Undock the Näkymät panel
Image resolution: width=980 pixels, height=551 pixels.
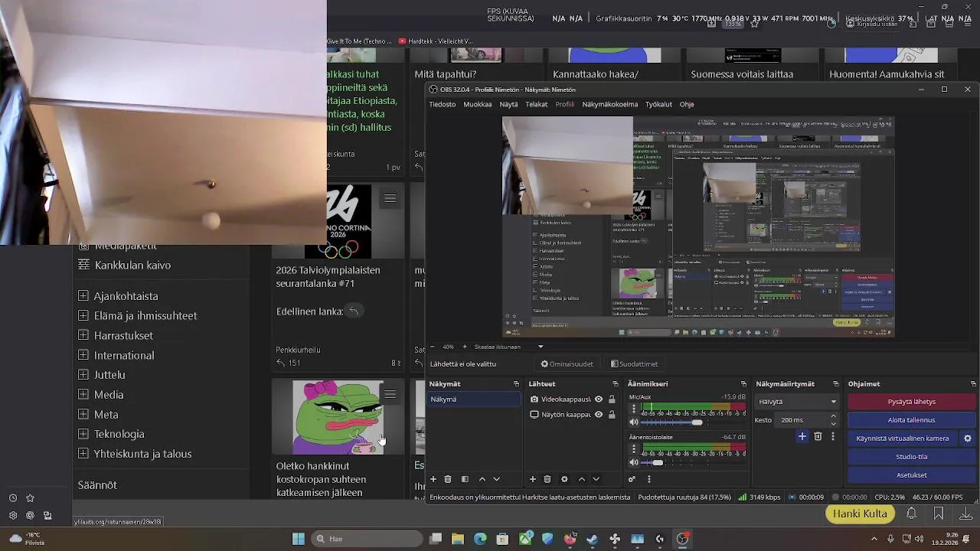(516, 384)
